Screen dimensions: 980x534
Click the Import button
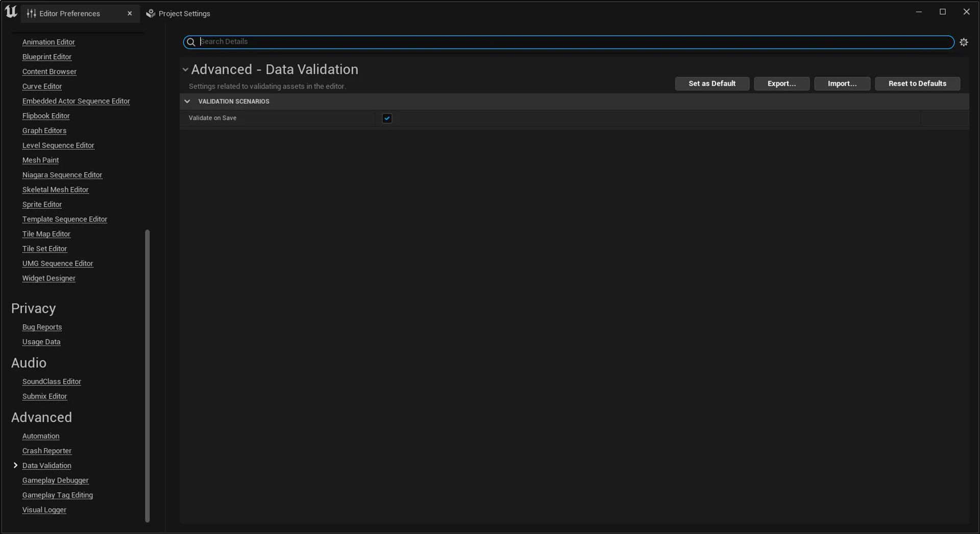(x=842, y=83)
